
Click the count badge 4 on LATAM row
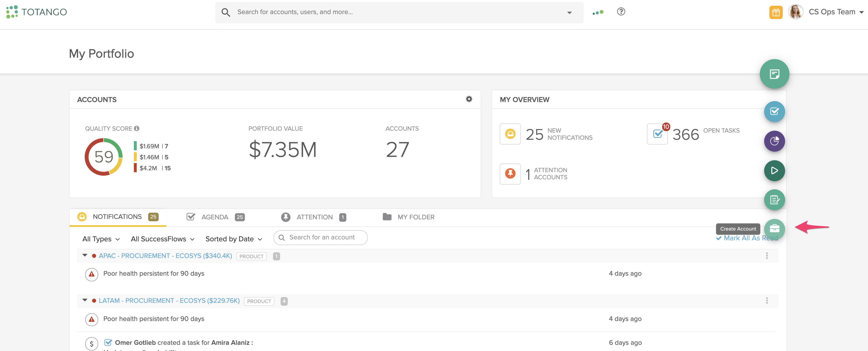(284, 301)
